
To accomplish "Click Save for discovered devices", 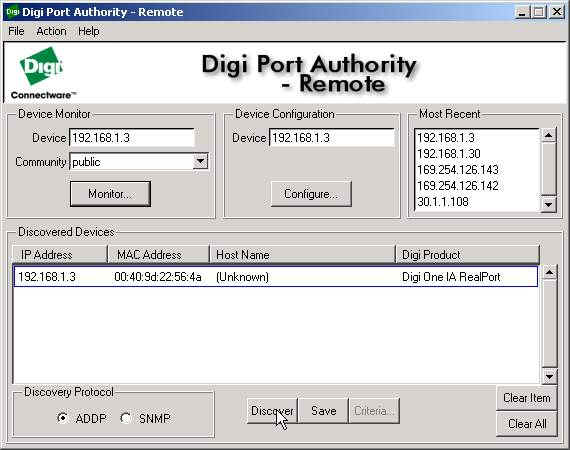I will [324, 411].
